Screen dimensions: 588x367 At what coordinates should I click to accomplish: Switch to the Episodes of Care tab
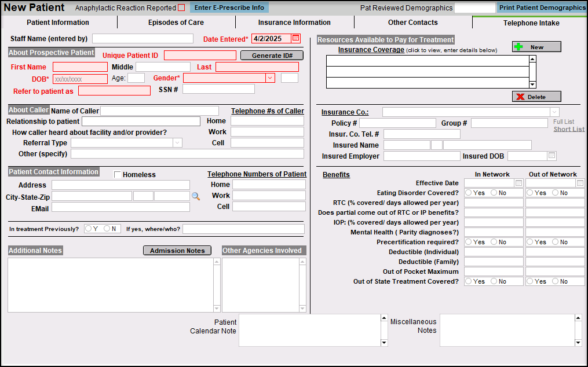pyautogui.click(x=176, y=23)
